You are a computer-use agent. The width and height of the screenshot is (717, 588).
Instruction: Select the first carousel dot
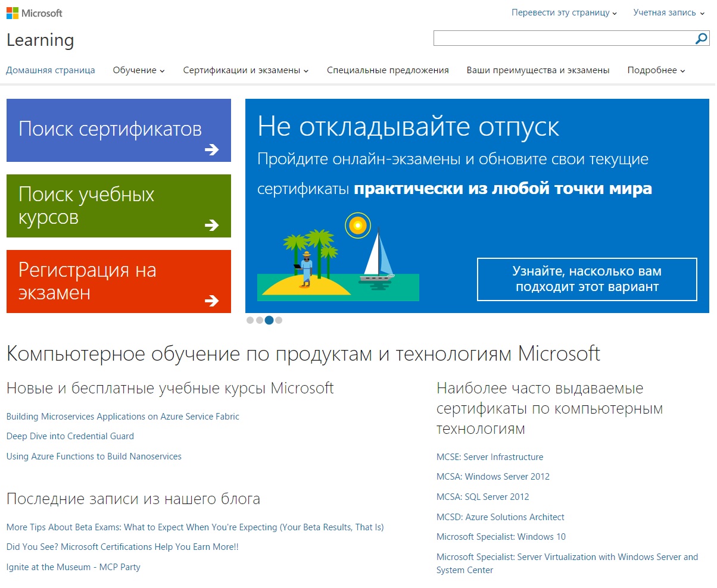coord(250,320)
